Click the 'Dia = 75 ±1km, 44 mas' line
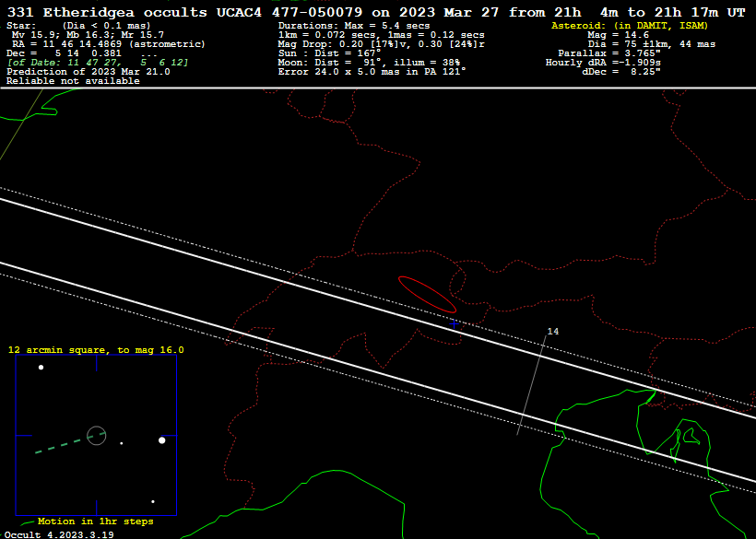Image resolution: width=756 pixels, height=539 pixels. 652,44
